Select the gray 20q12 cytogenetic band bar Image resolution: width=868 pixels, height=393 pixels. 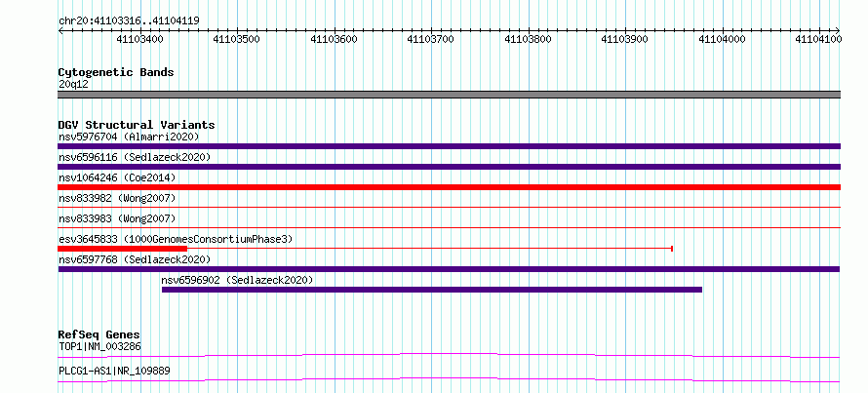449,95
